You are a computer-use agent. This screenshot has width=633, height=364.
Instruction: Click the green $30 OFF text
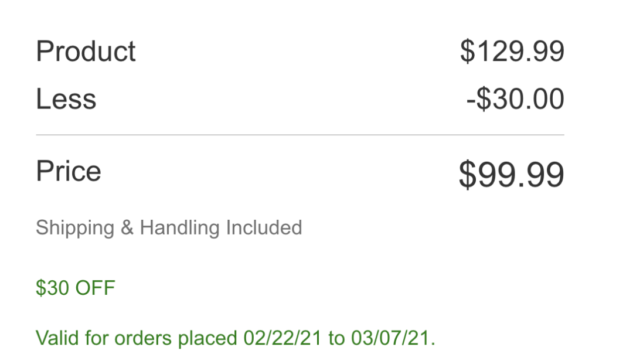(x=76, y=288)
